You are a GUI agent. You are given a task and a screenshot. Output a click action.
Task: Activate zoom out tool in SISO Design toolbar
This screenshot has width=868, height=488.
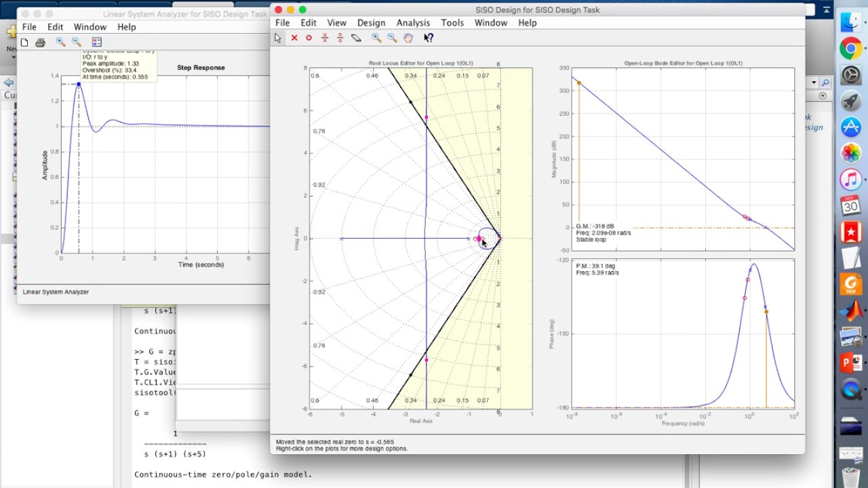point(392,38)
